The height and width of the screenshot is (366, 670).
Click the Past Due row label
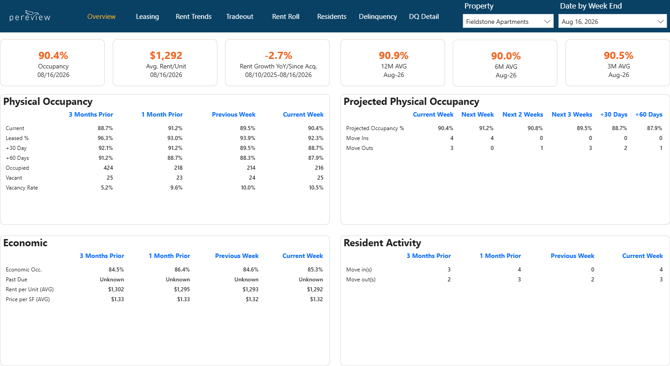[x=16, y=279]
